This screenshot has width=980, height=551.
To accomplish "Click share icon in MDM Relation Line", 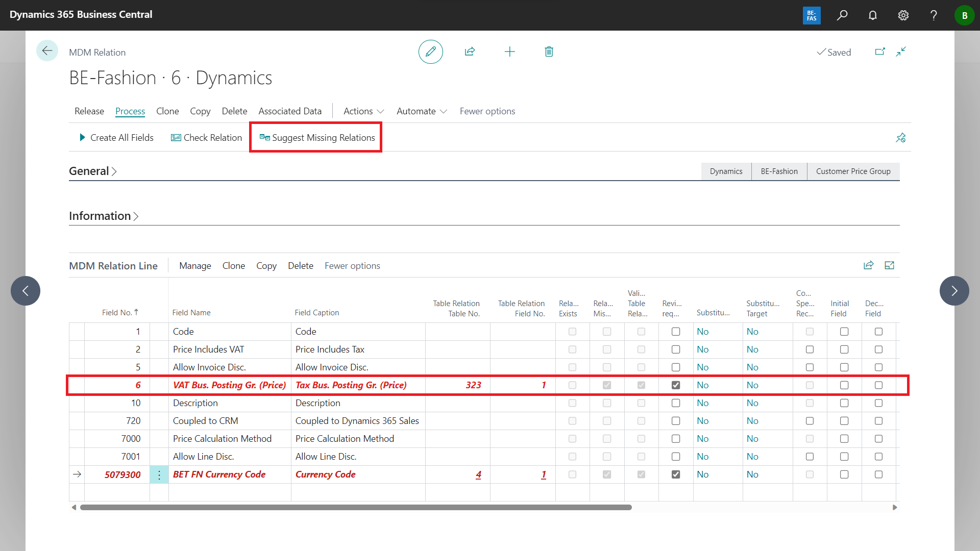I will click(868, 265).
